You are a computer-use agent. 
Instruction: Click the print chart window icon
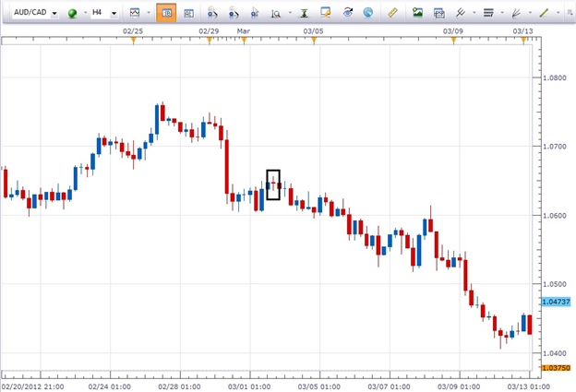click(x=439, y=13)
